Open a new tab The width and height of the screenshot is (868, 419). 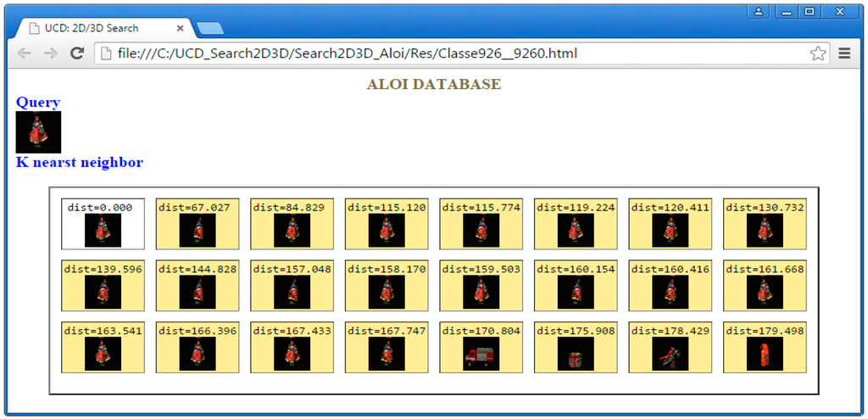pos(210,29)
